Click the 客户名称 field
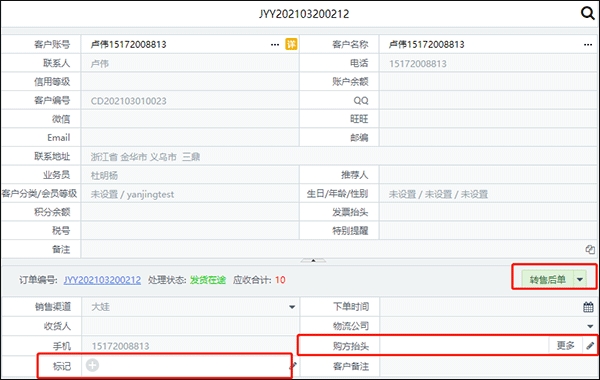The width and height of the screenshot is (600, 380). click(x=488, y=44)
